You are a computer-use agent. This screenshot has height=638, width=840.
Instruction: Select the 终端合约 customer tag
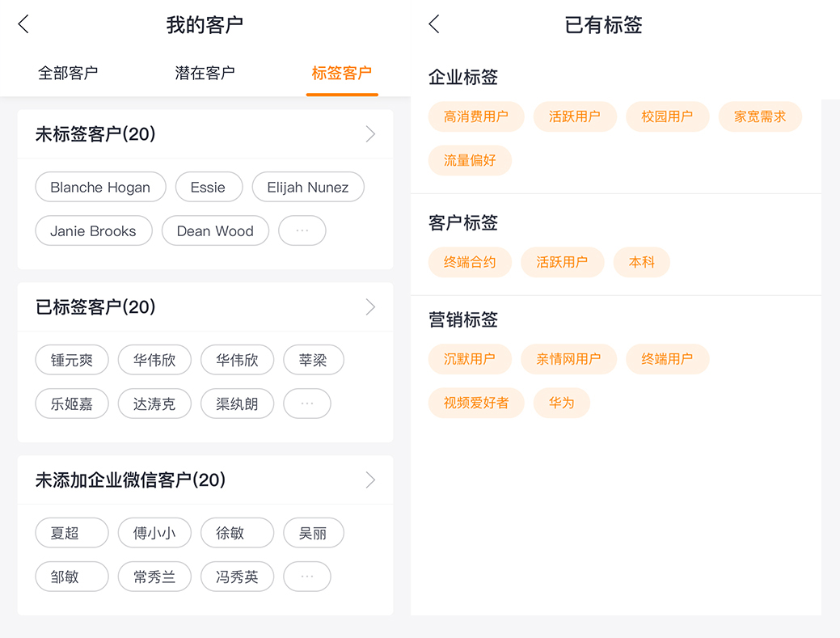point(470,262)
